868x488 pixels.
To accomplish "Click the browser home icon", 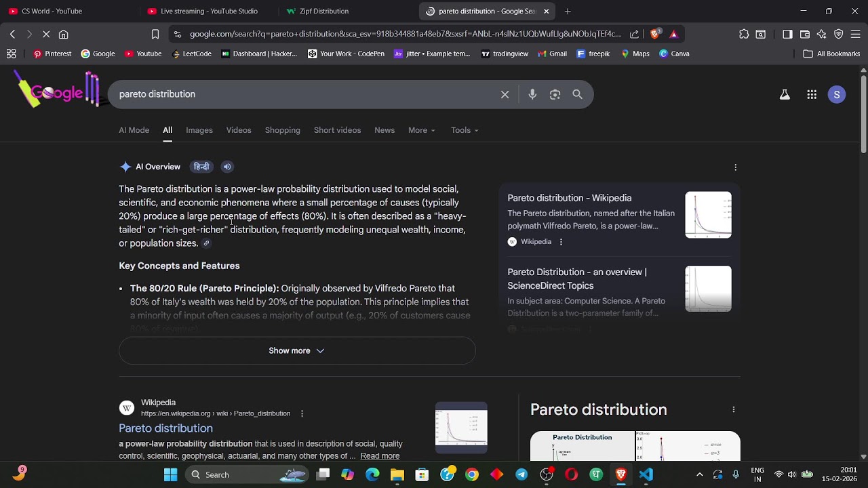I will (x=63, y=34).
